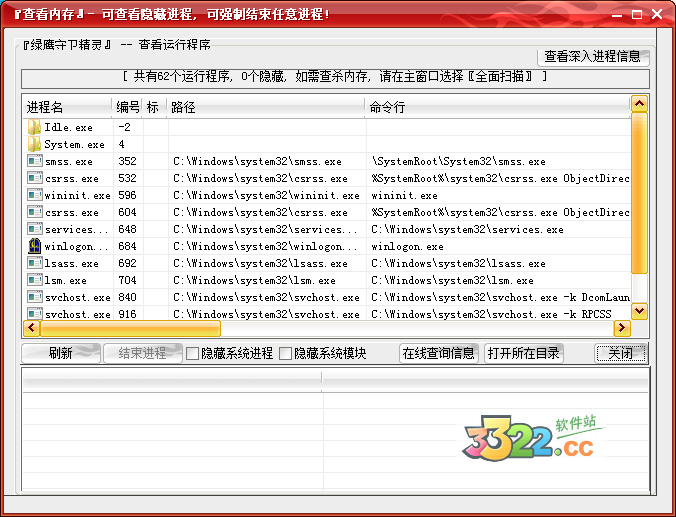Select wininit.exe process name

[x=78, y=196]
